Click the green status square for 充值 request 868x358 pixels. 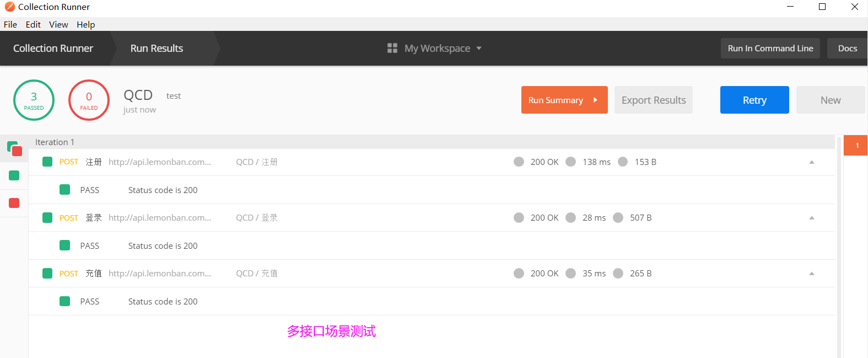tap(47, 273)
